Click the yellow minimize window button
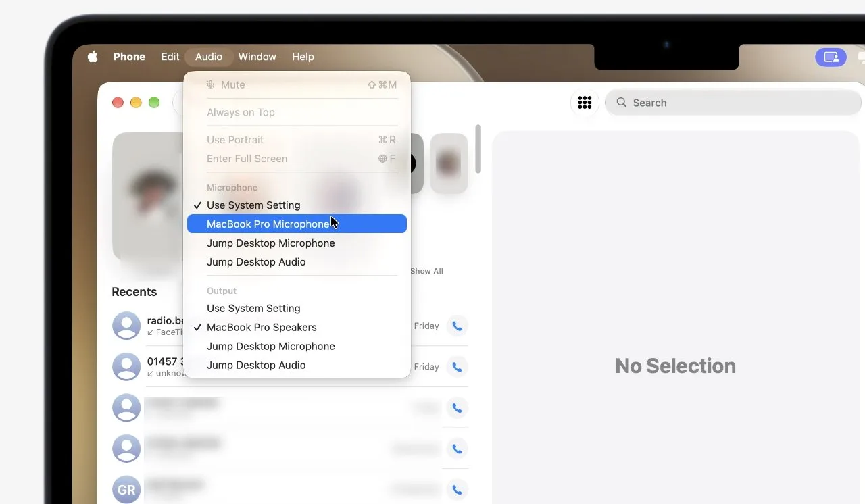Viewport: 865px width, 504px height. tap(136, 103)
